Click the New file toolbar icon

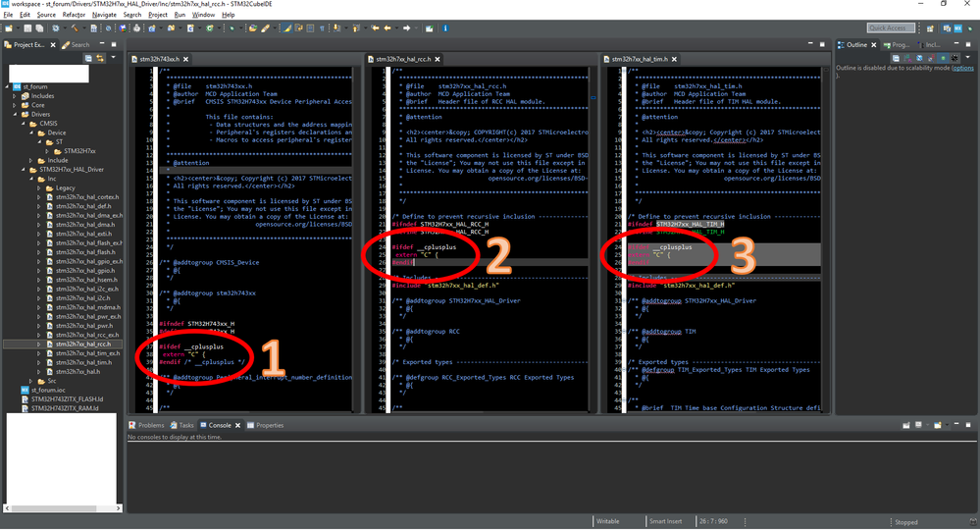click(x=8, y=28)
